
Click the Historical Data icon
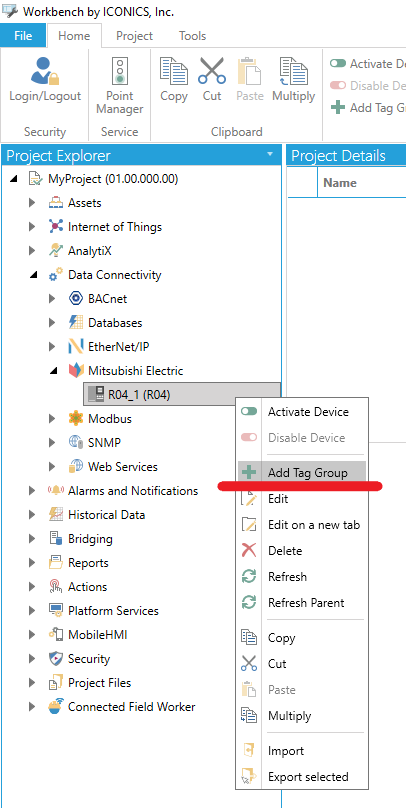(x=56, y=515)
